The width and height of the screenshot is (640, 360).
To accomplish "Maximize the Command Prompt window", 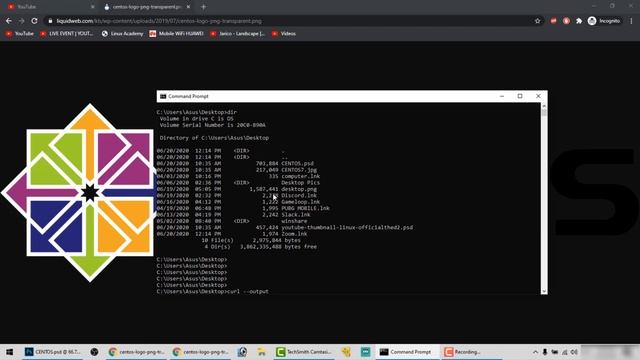I will point(520,96).
